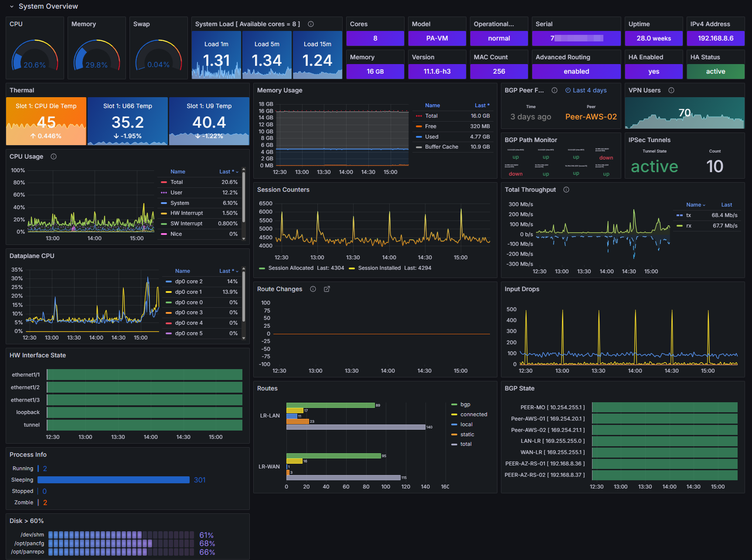This screenshot has width=752, height=560.
Task: Click info icon next to BGP Peer panel title
Action: click(x=555, y=90)
